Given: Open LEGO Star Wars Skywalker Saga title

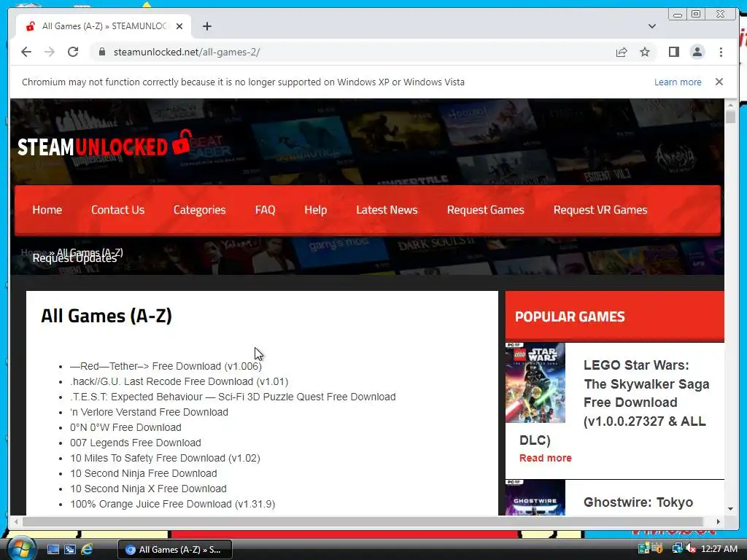Looking at the screenshot, I should point(646,393).
